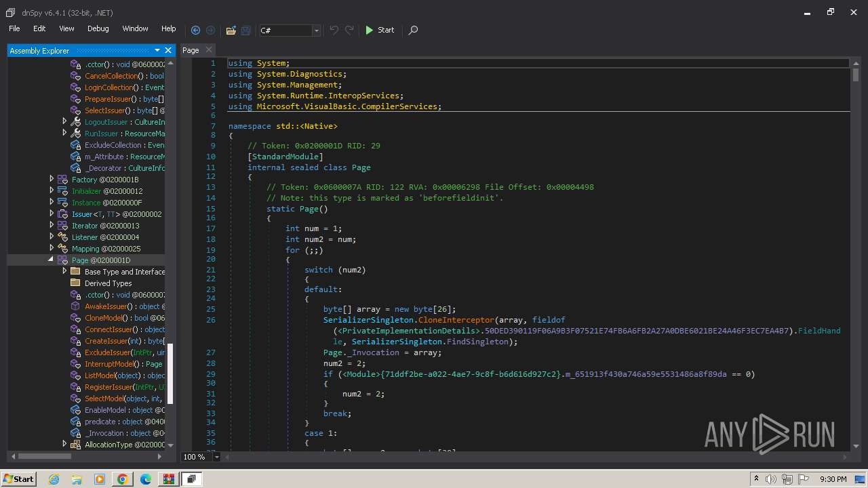
Task: Open Microsoft Edge from the taskbar
Action: 145,479
